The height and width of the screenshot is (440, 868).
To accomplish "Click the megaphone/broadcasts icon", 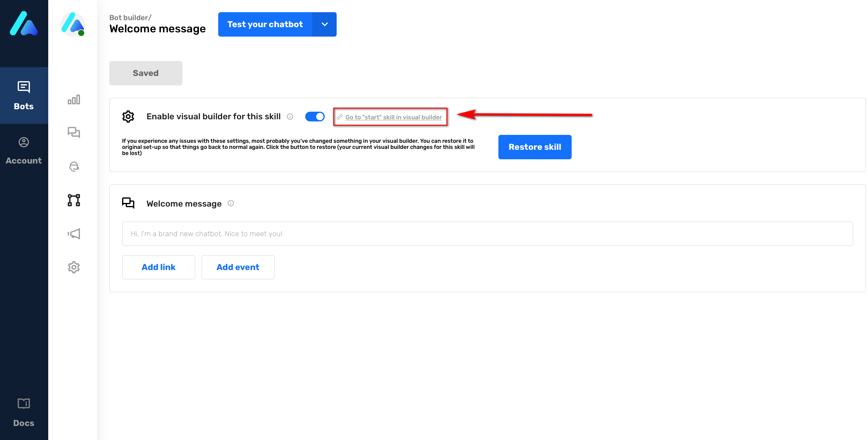I will [73, 233].
